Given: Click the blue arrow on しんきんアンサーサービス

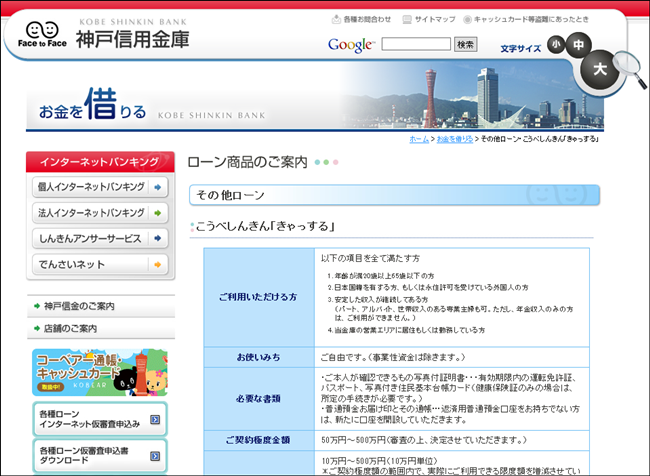Looking at the screenshot, I should [x=158, y=238].
